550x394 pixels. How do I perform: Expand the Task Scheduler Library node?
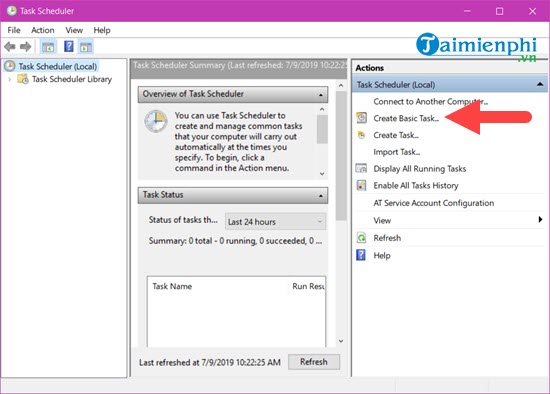tap(10, 79)
